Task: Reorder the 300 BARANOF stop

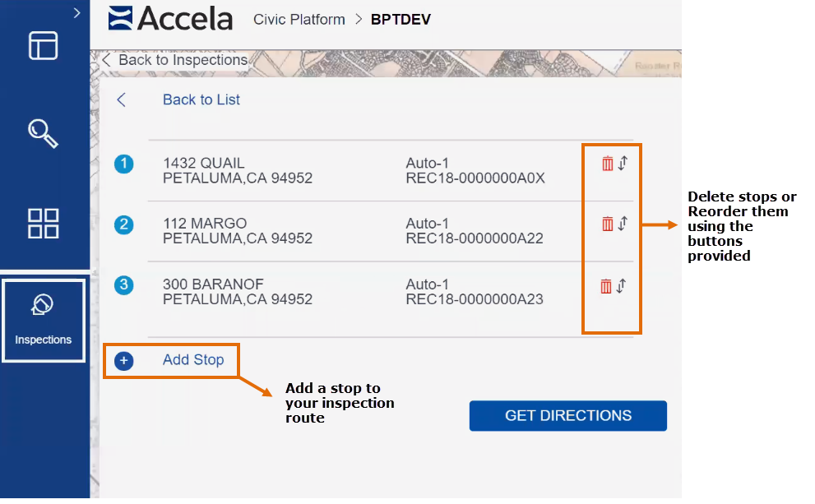Action: (622, 286)
